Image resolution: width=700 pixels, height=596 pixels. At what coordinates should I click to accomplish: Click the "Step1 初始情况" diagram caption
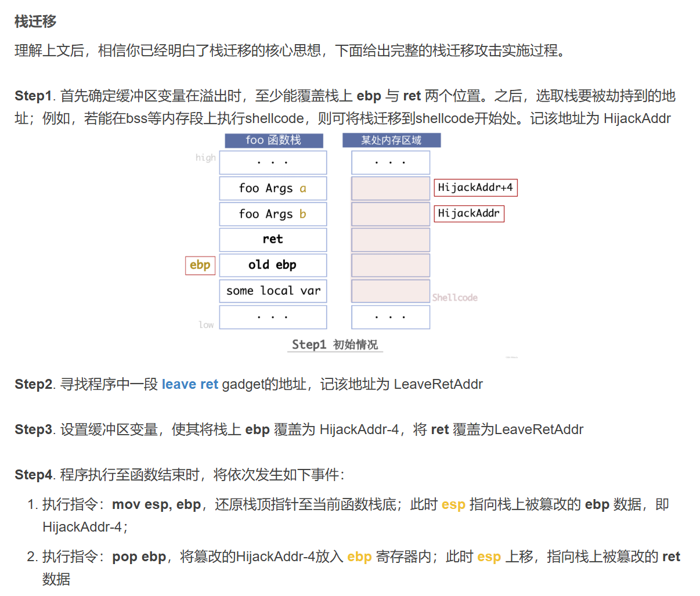pyautogui.click(x=335, y=345)
